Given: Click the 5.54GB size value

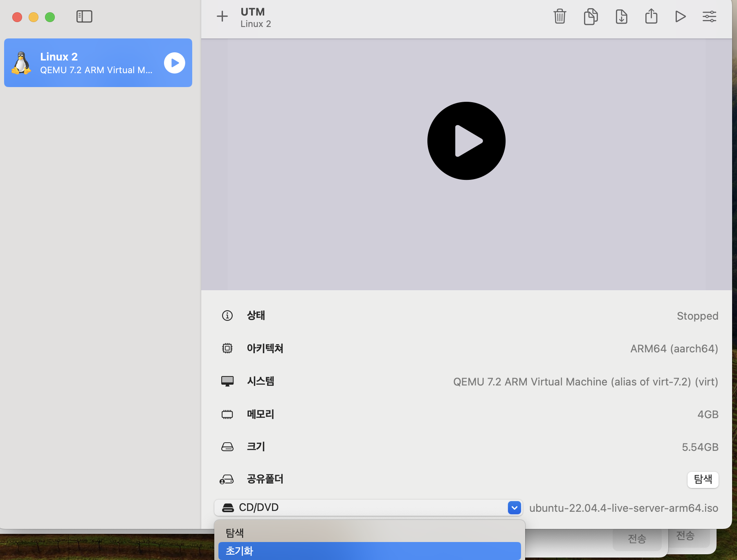Looking at the screenshot, I should 700,447.
